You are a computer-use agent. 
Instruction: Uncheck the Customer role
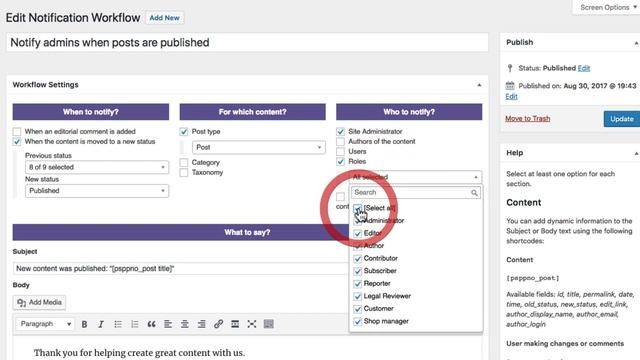coord(358,309)
